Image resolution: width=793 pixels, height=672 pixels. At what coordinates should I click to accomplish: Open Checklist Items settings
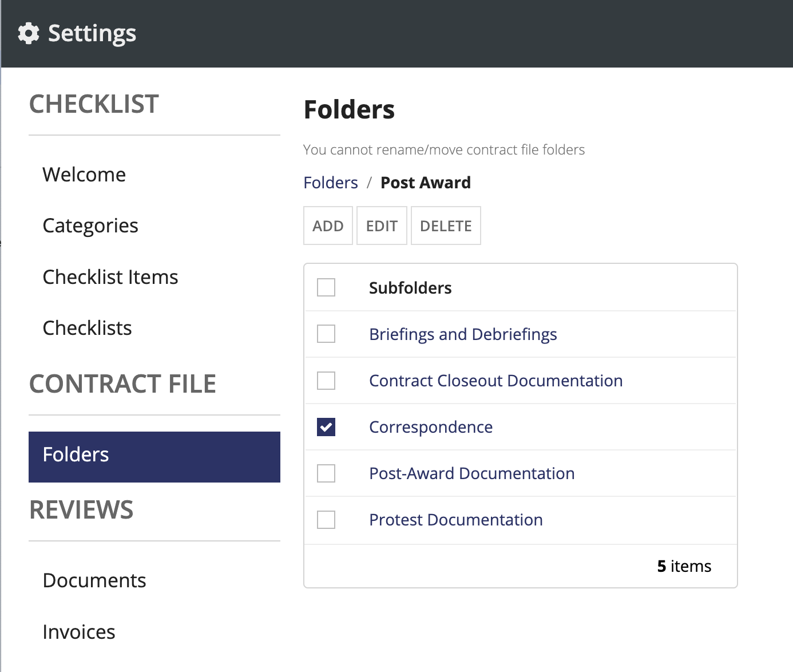[154, 277]
